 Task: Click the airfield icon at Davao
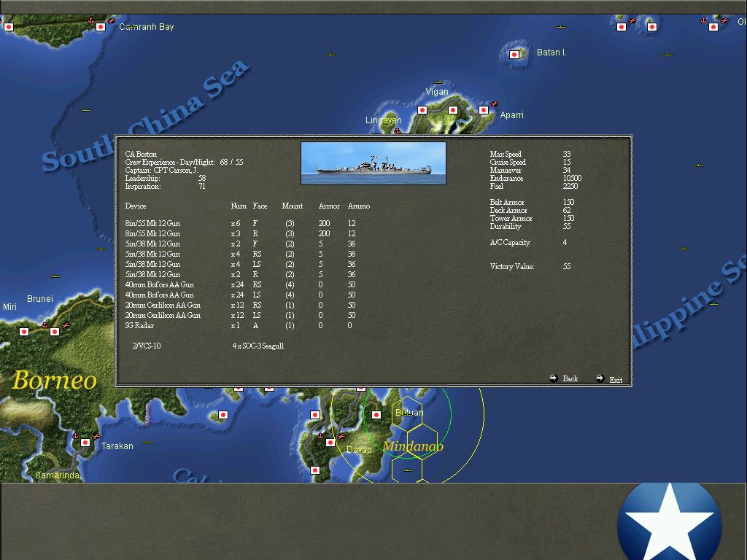coord(341,436)
